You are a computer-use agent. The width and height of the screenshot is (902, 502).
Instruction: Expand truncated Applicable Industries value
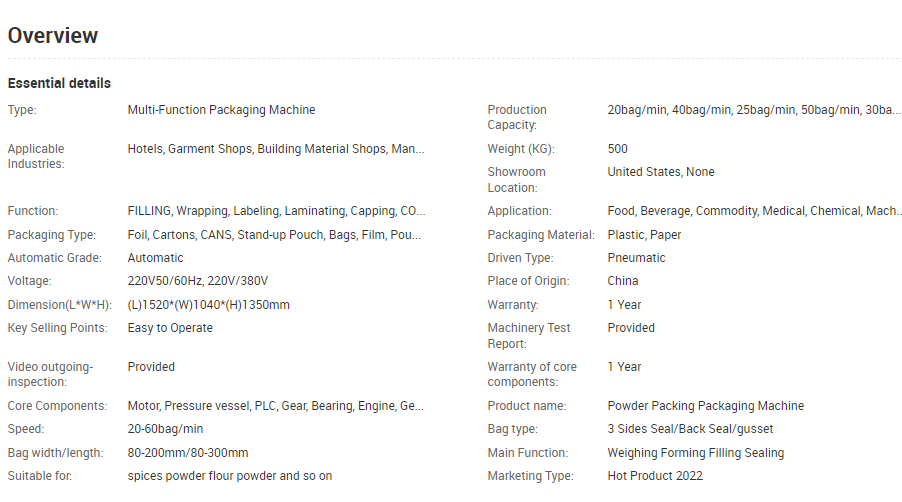(276, 149)
